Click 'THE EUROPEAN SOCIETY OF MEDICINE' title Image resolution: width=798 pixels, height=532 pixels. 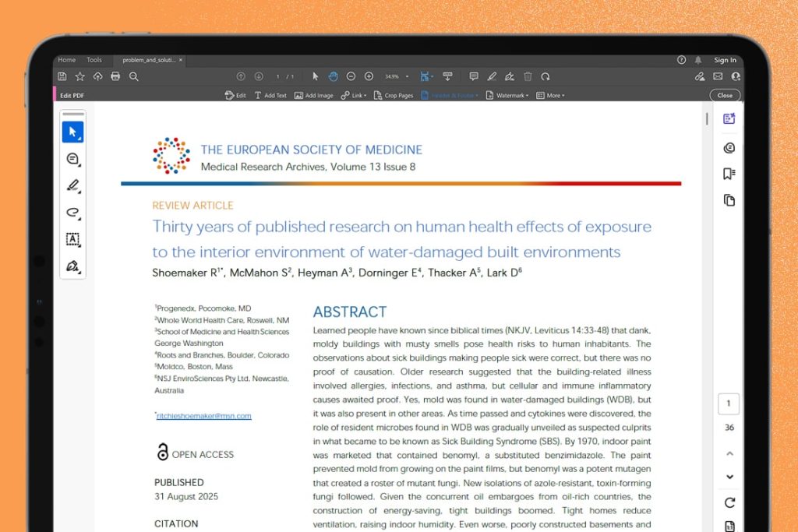click(312, 150)
